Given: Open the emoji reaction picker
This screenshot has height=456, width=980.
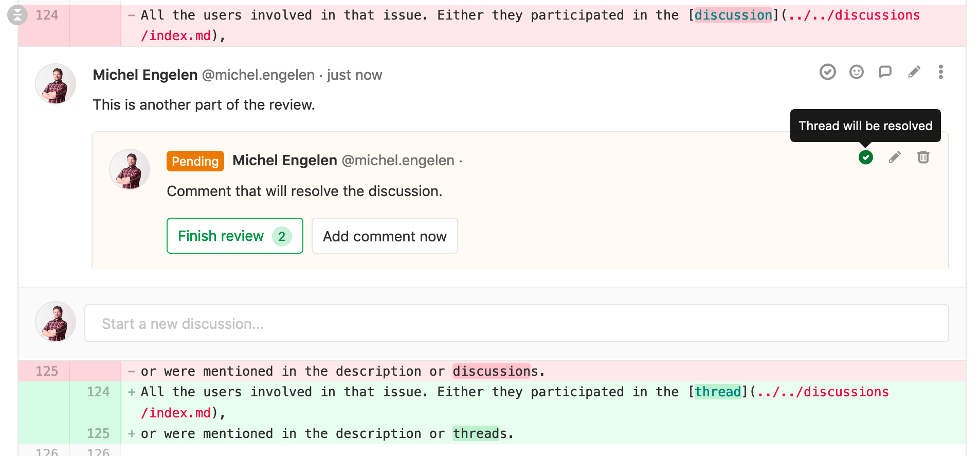Looking at the screenshot, I should 856,72.
